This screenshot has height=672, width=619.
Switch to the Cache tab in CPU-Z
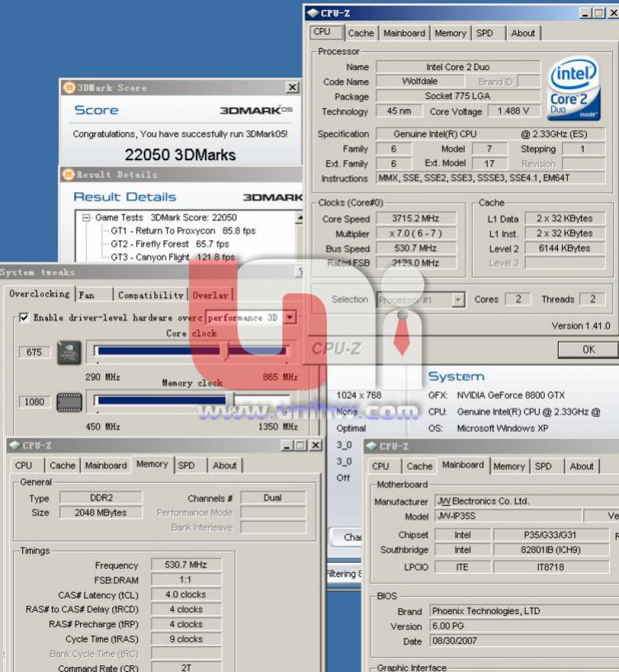pyautogui.click(x=361, y=33)
